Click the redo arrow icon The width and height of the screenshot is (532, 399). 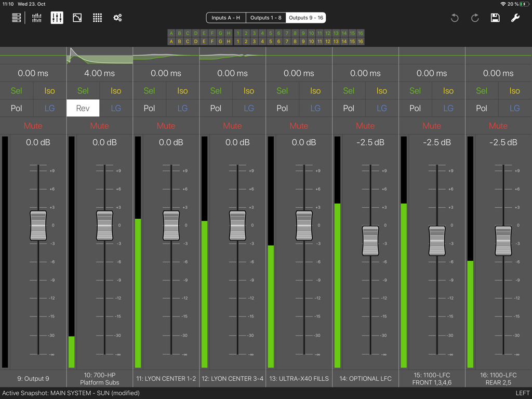pos(474,17)
